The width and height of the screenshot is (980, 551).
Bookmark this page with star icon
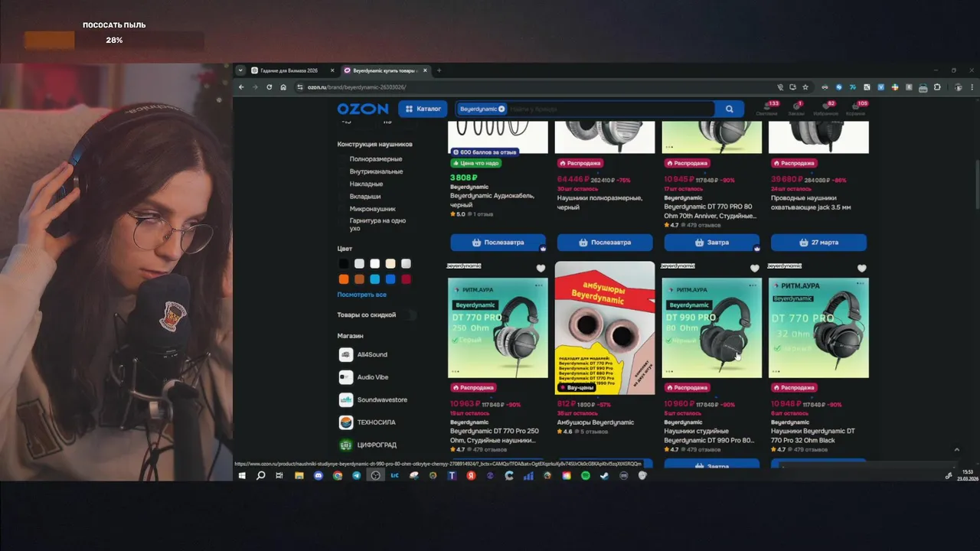tap(805, 87)
